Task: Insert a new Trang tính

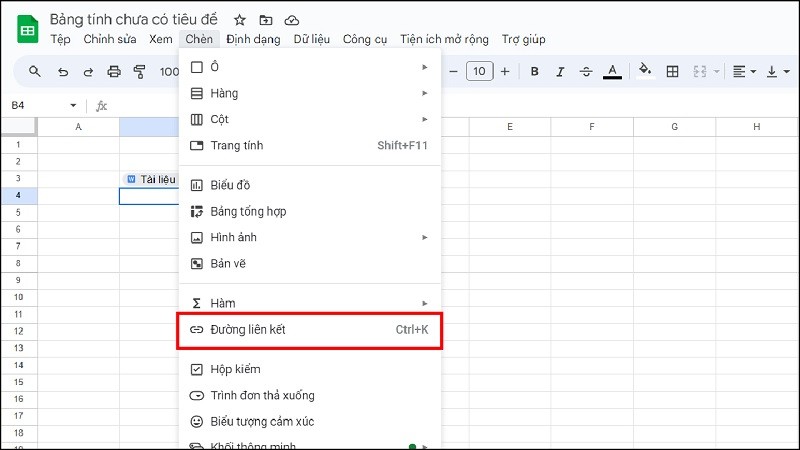Action: (x=310, y=145)
